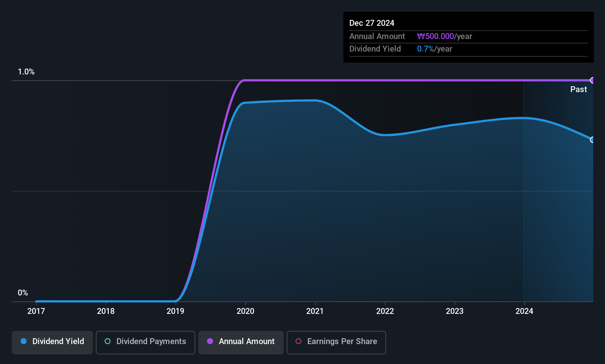The image size is (605, 364).
Task: Select the purple Annual Amount endpoint marker
Action: [x=592, y=80]
